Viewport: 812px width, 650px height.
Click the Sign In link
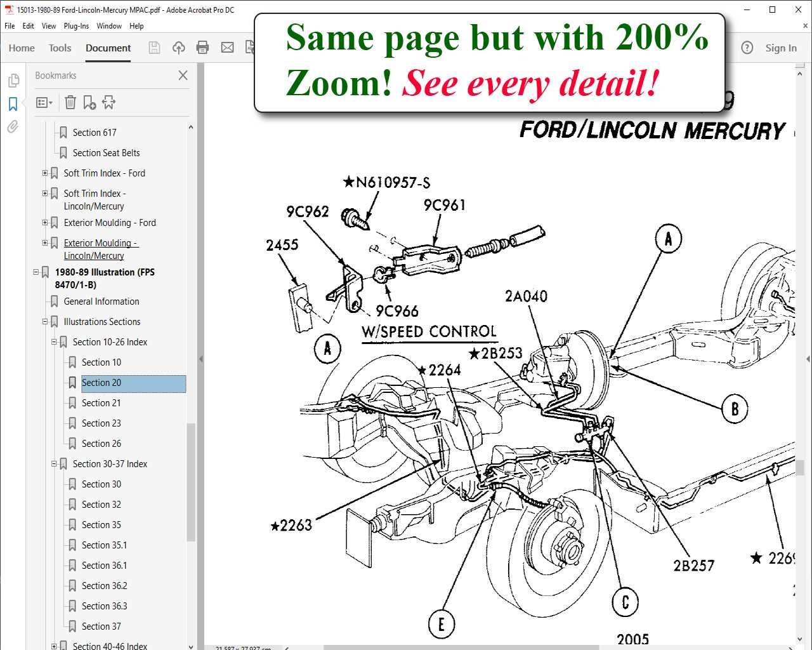pos(781,48)
